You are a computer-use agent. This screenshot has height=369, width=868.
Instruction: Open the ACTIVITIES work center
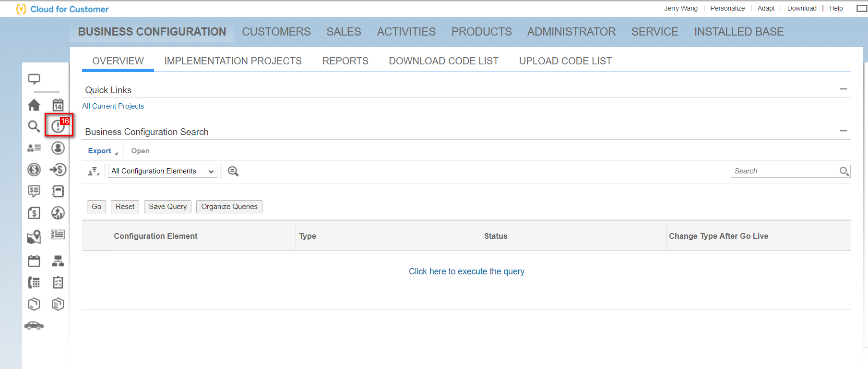pos(406,32)
